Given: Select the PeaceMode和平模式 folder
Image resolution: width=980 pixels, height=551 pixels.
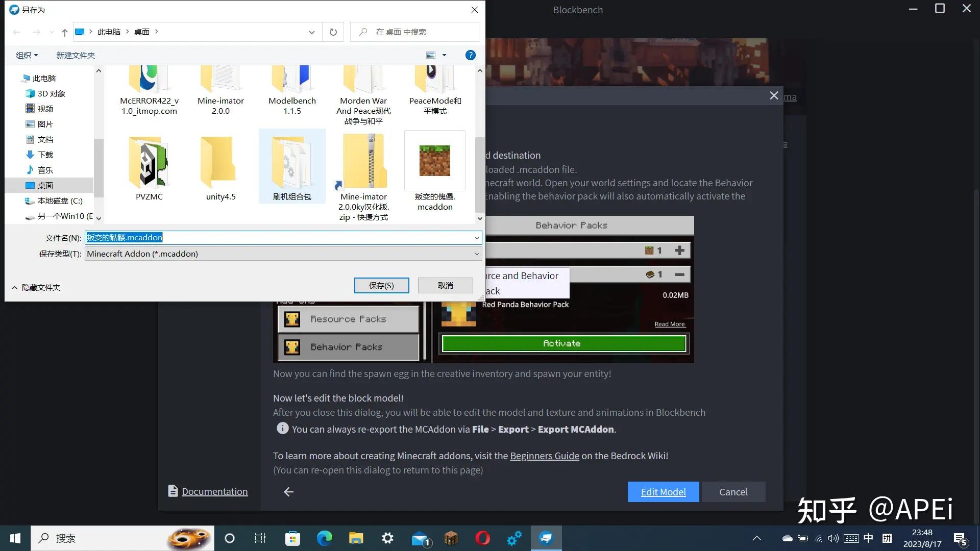Looking at the screenshot, I should tap(435, 91).
